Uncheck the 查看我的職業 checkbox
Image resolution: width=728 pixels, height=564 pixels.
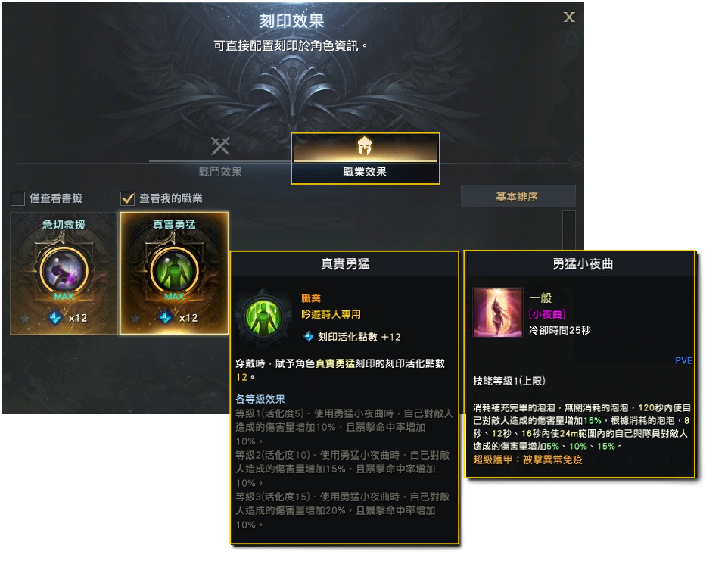click(127, 198)
